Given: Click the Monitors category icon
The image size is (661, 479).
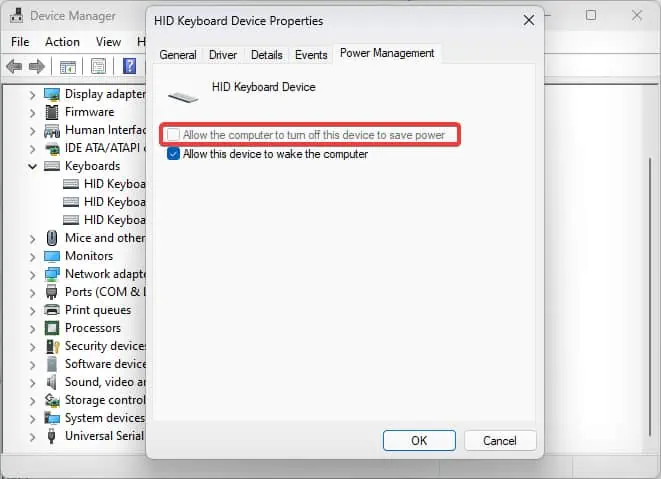Looking at the screenshot, I should 52,256.
